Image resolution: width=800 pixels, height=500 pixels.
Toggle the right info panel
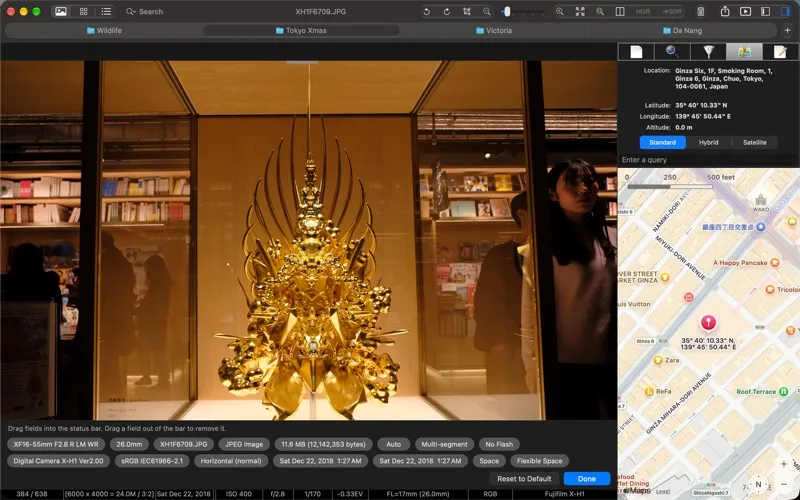(785, 11)
